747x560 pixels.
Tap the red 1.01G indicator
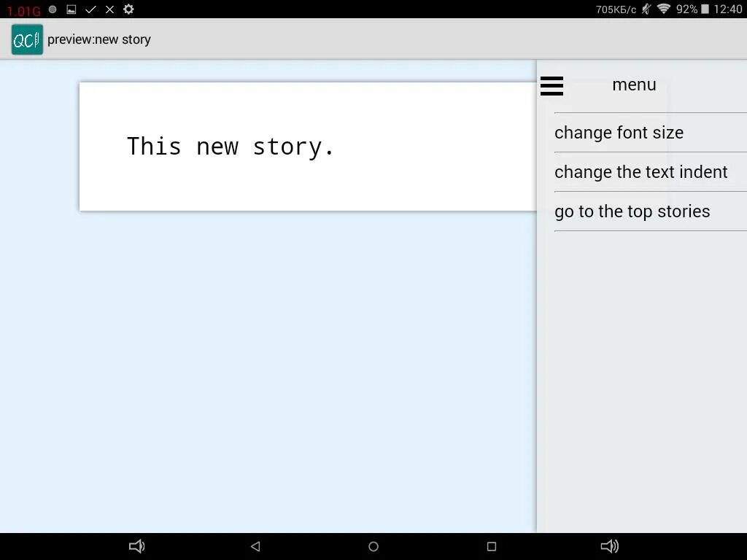click(x=24, y=10)
